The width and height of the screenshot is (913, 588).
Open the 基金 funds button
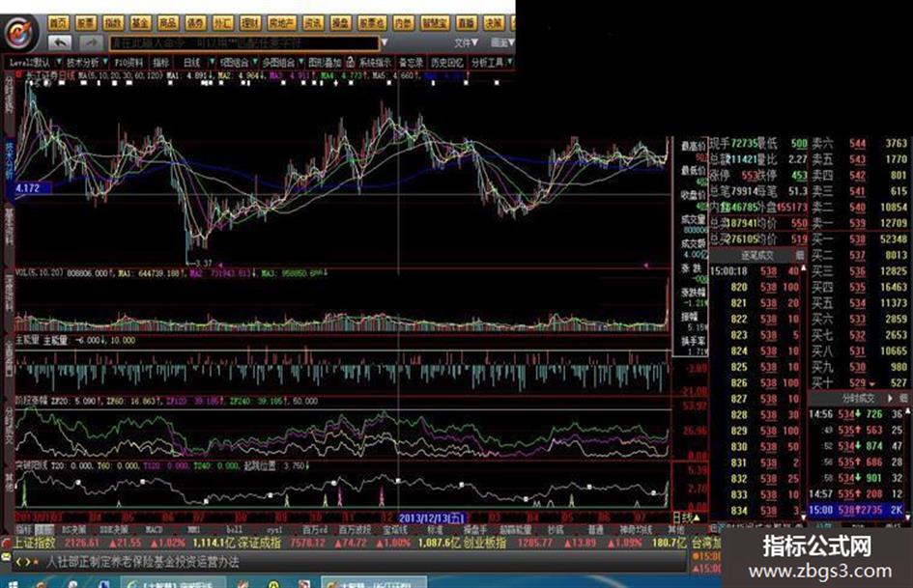[140, 23]
